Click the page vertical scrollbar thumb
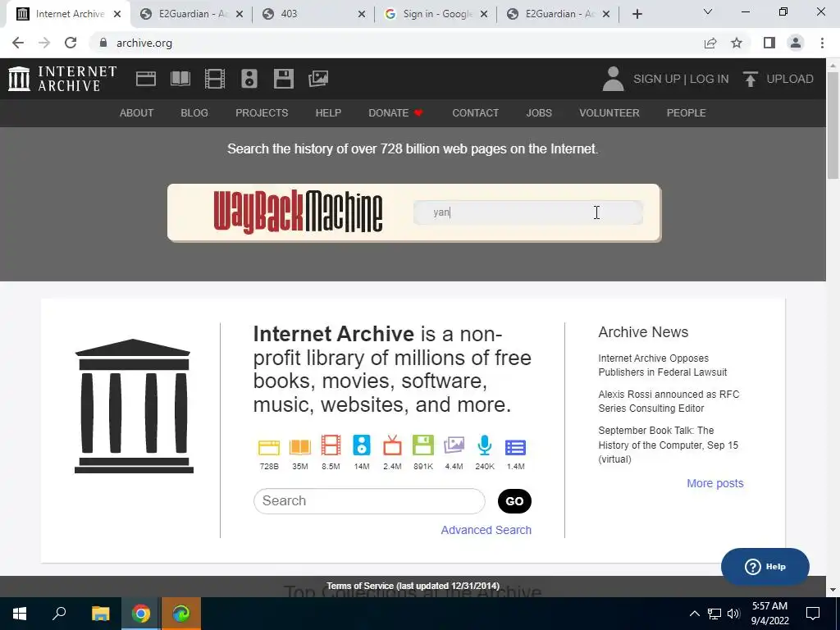 coord(833,125)
